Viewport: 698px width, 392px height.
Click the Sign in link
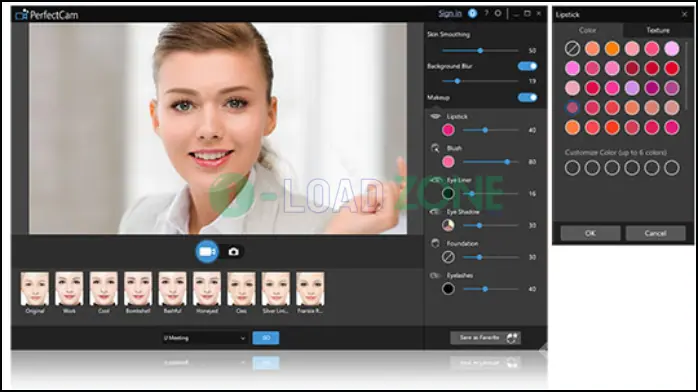click(450, 14)
